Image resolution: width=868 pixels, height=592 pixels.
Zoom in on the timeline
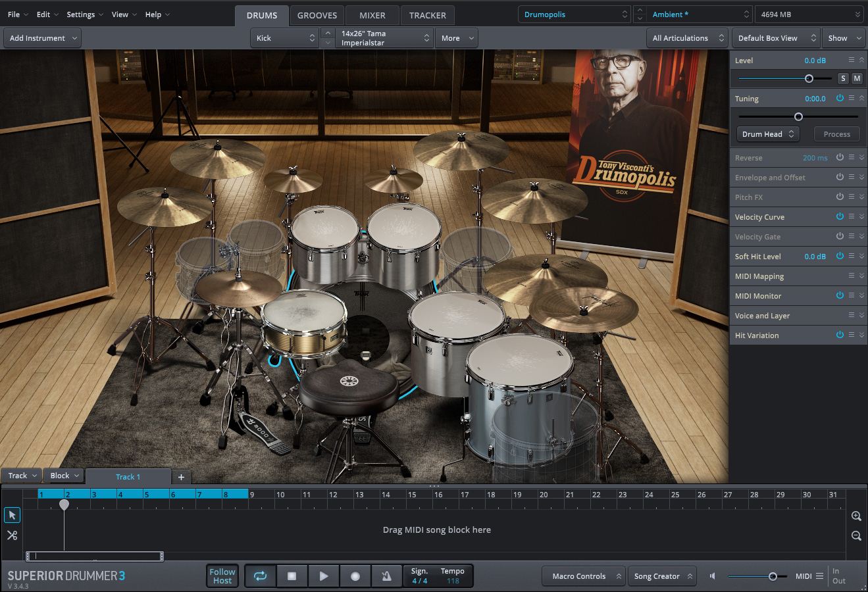coord(856,516)
